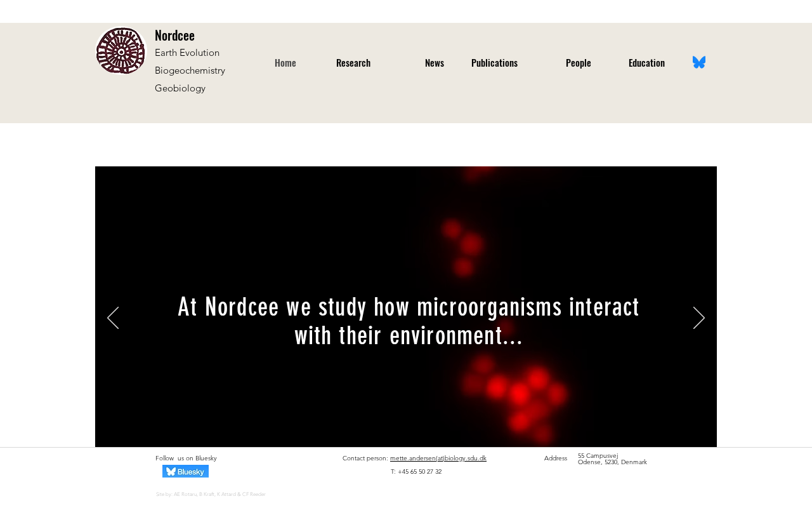Image resolution: width=812 pixels, height=508 pixels.
Task: Open the Home menu item
Action: 285,62
